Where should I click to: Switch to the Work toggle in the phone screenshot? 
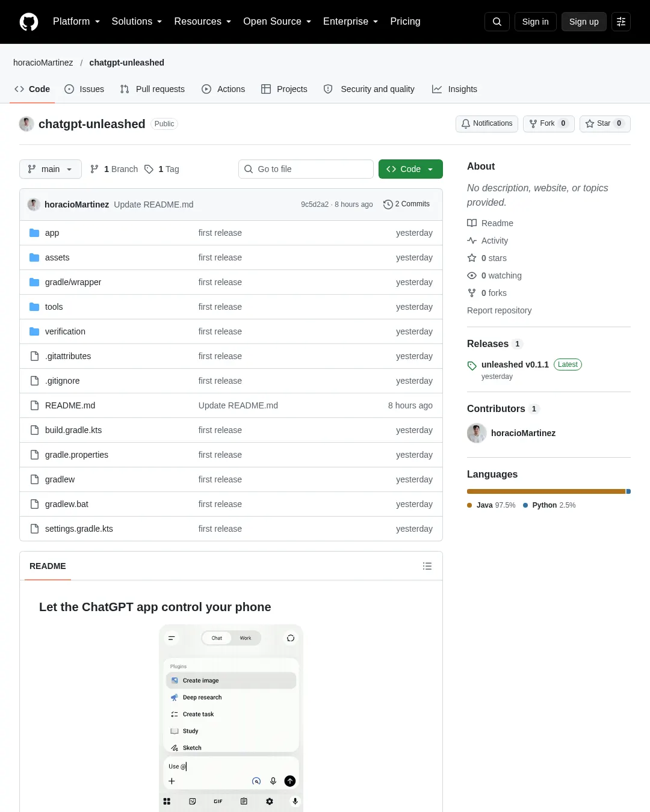[x=246, y=638]
